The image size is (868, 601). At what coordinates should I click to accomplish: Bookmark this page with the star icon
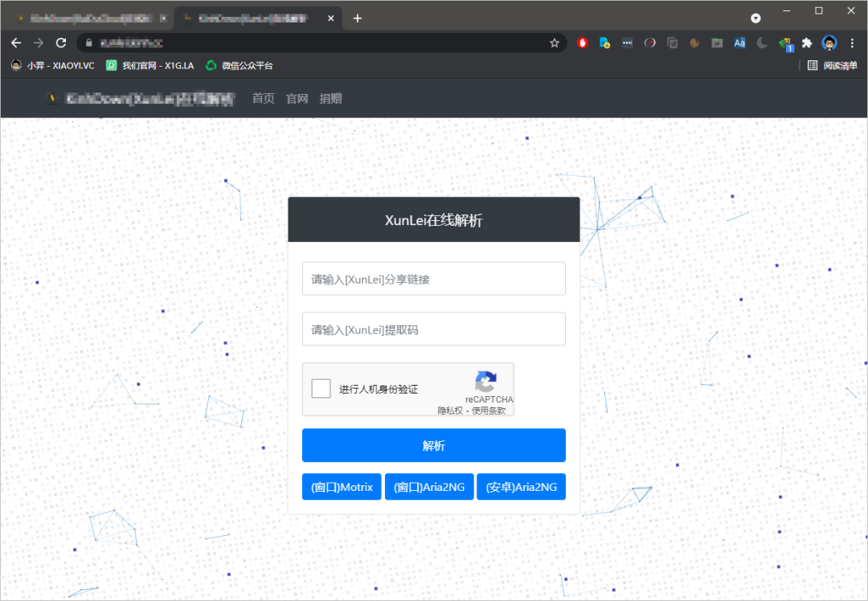tap(554, 43)
